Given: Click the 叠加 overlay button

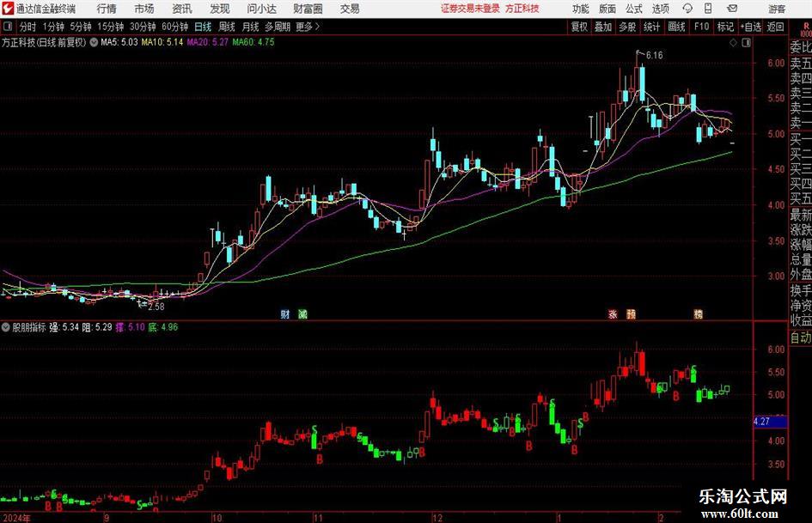Looking at the screenshot, I should click(603, 27).
